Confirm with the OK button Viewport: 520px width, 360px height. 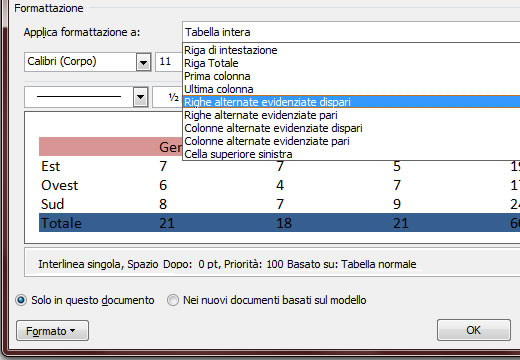(474, 330)
